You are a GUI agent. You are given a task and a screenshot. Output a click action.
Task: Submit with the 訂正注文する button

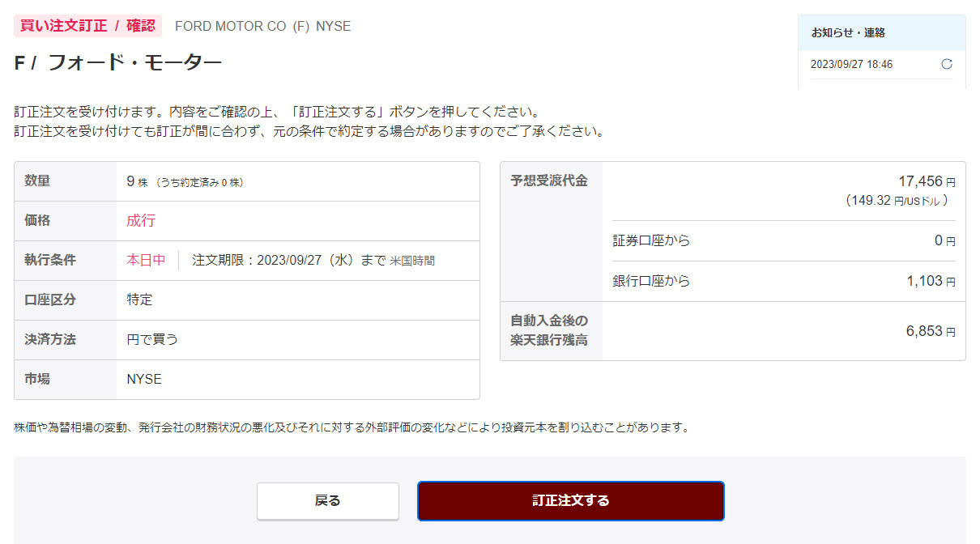point(570,500)
